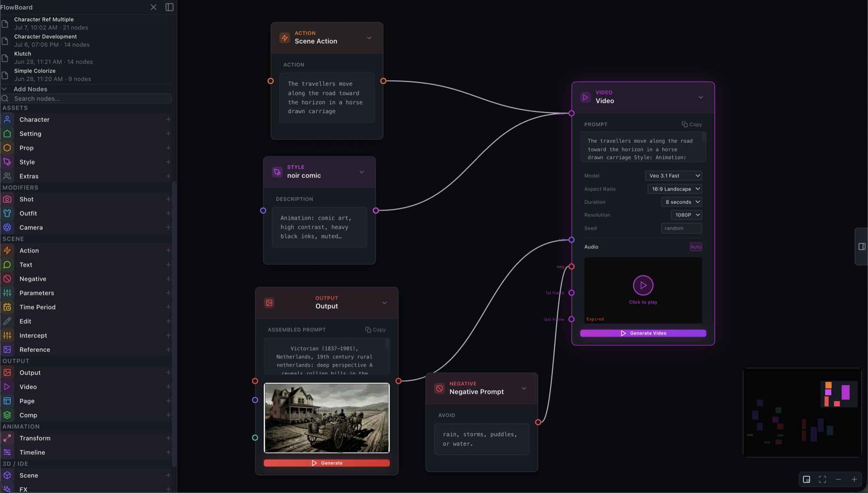The height and width of the screenshot is (493, 868).
Task: Click the Camera modifier icon
Action: coord(7,227)
